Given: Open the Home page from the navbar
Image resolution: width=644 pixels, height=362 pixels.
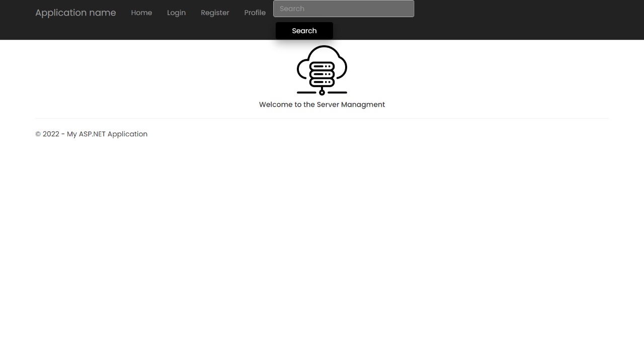Looking at the screenshot, I should click(141, 13).
